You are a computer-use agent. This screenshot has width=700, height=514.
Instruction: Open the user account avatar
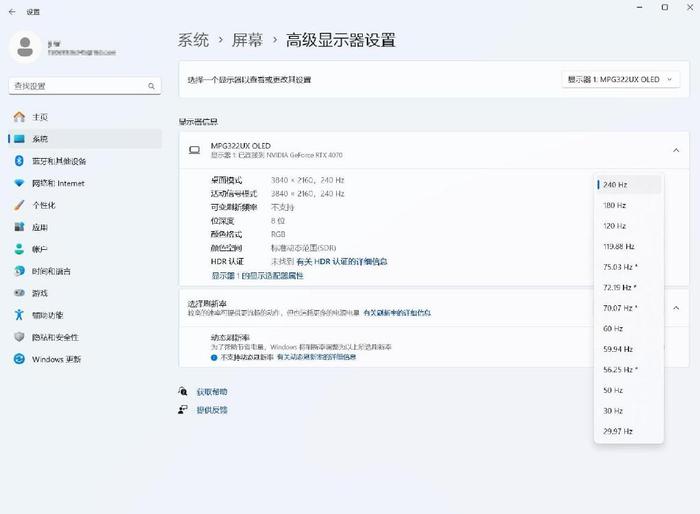[25, 47]
